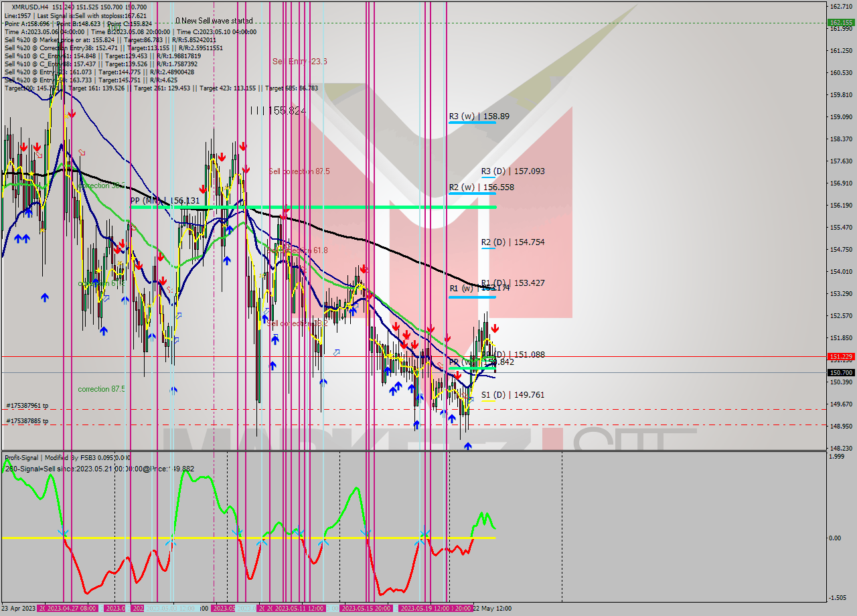Screen dimensions: 857x616
Task: Select the 'PP (w) | 150.842' pivot label
Action: pyautogui.click(x=481, y=362)
